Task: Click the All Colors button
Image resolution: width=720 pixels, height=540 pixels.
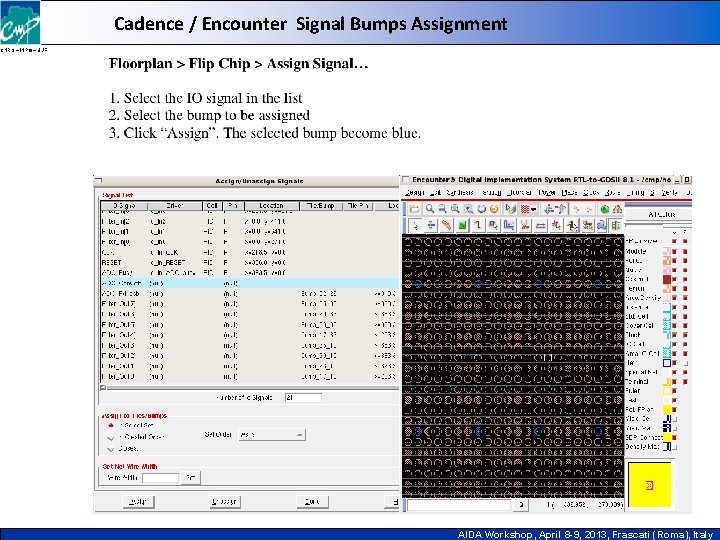Action: (x=661, y=214)
